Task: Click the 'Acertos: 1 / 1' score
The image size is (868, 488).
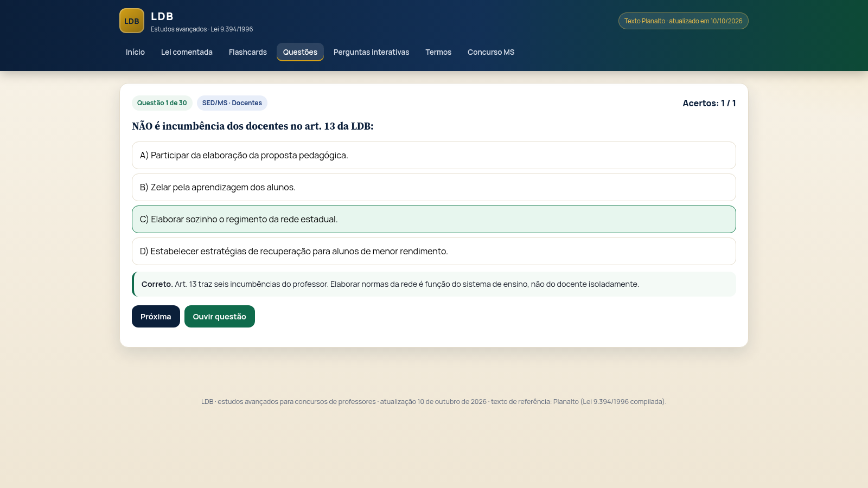Action: pos(709,103)
